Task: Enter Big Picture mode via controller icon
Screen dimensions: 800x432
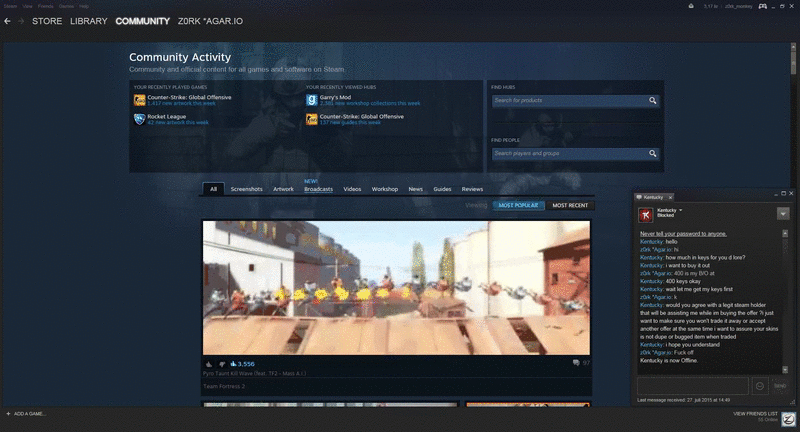Action: [x=762, y=6]
